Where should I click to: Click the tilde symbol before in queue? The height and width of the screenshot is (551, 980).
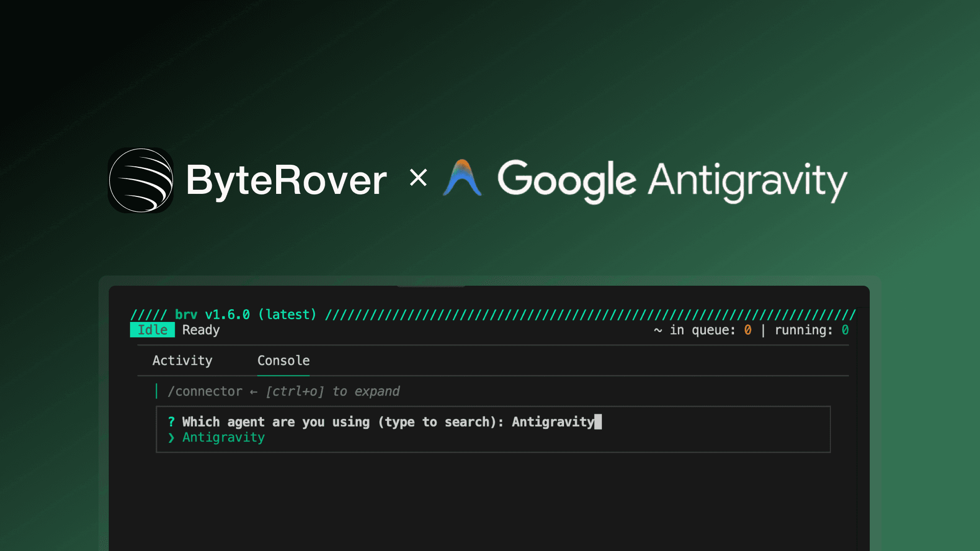click(658, 330)
